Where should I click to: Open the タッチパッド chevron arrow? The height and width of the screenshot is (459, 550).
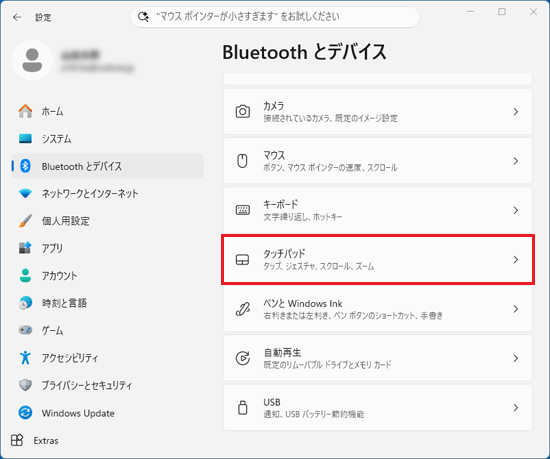click(x=516, y=259)
